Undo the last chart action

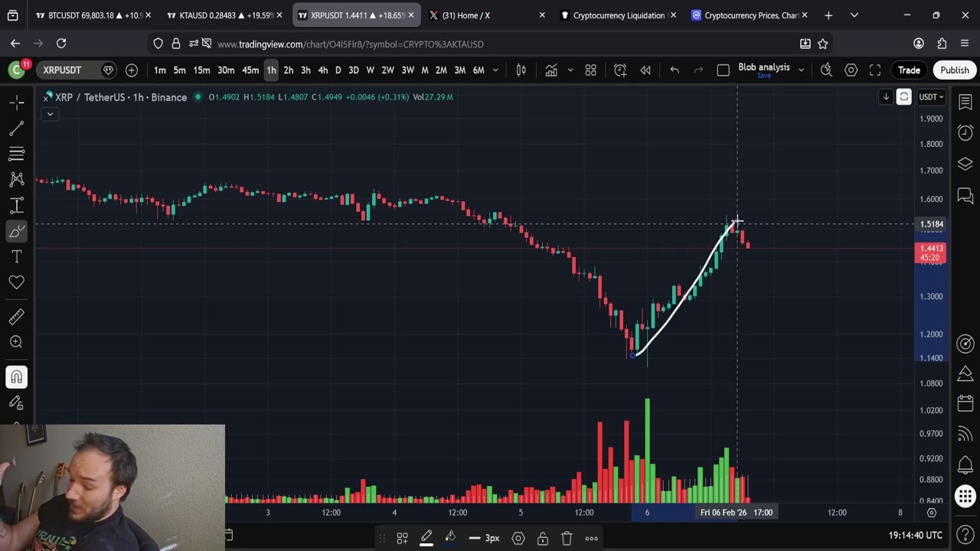[x=675, y=70]
